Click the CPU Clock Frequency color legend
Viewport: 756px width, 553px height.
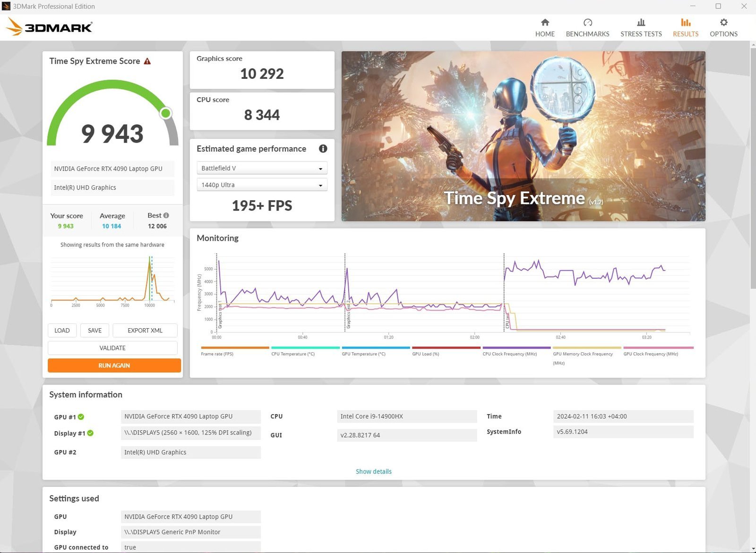coord(516,348)
